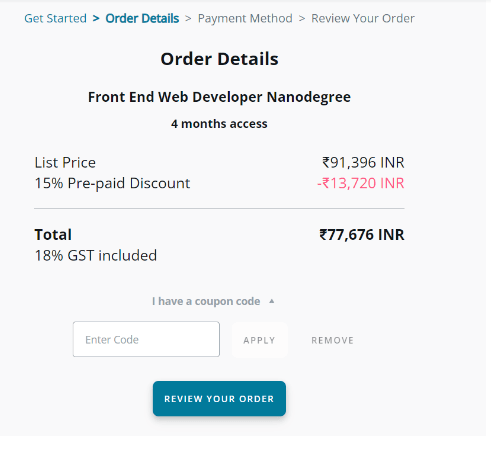Click the ₹91,396 INR list price amount
Image resolution: width=491 pixels, height=454 pixels.
tap(363, 163)
